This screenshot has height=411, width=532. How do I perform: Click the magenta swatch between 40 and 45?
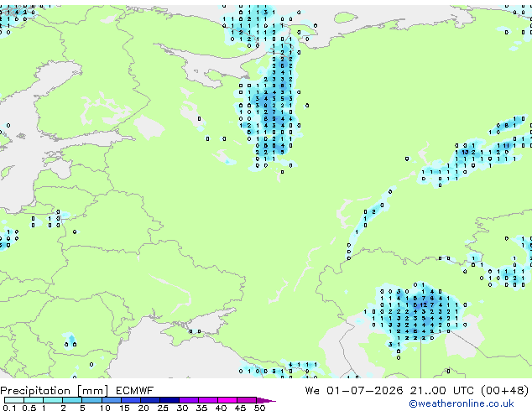pos(227,400)
